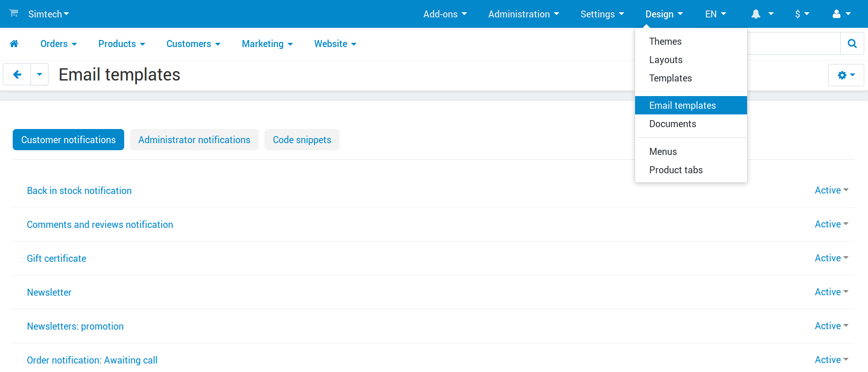868x372 pixels.
Task: Go to the home dashboard icon
Action: pos(14,44)
